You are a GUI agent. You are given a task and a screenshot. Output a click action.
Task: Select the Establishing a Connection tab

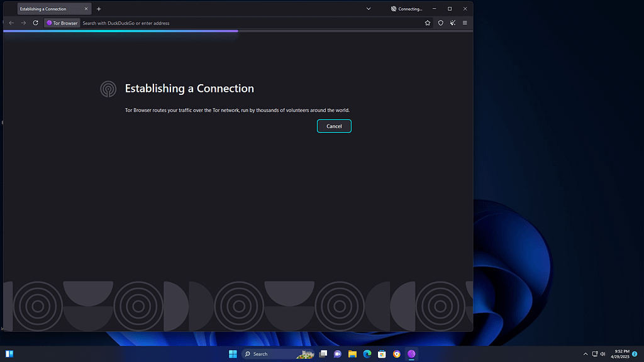[x=54, y=9]
